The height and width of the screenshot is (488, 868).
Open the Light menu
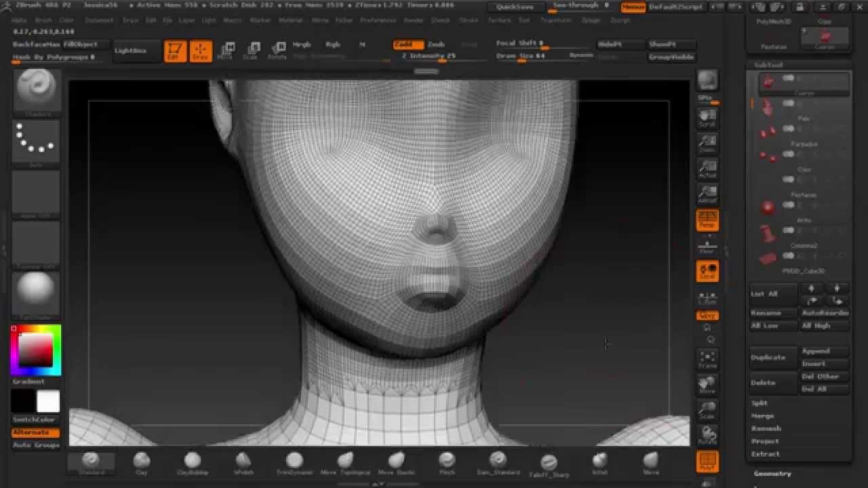209,20
